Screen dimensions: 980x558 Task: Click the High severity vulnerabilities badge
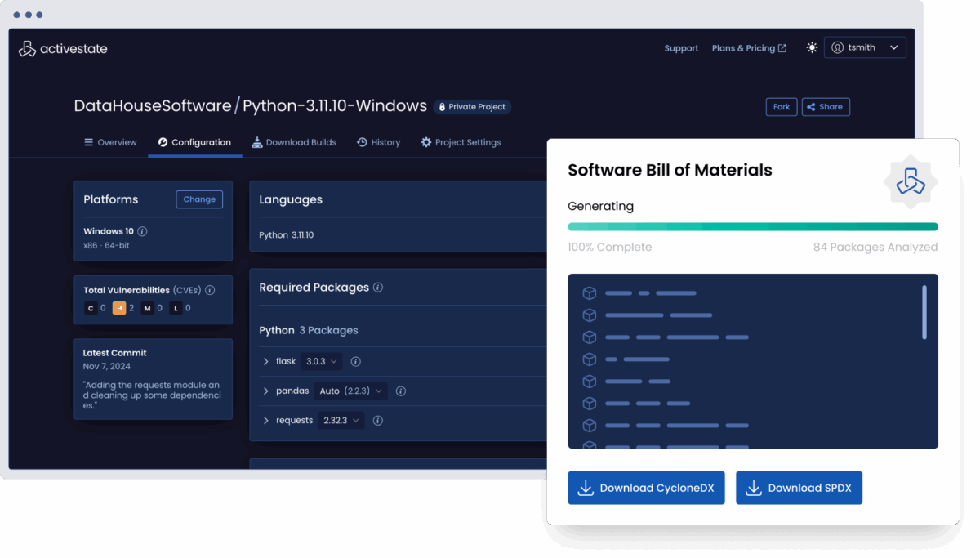click(x=119, y=308)
